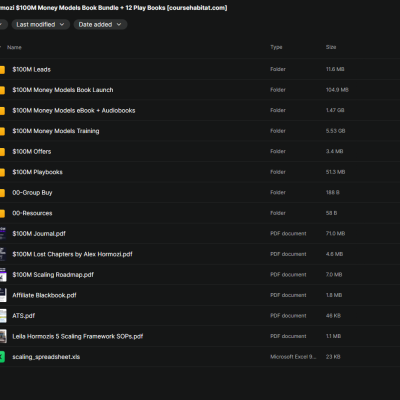Image resolution: width=400 pixels, height=400 pixels.
Task: Click the Leila Hormozis Scaling Framework SOPs thumbnail
Action: [x=3, y=336]
